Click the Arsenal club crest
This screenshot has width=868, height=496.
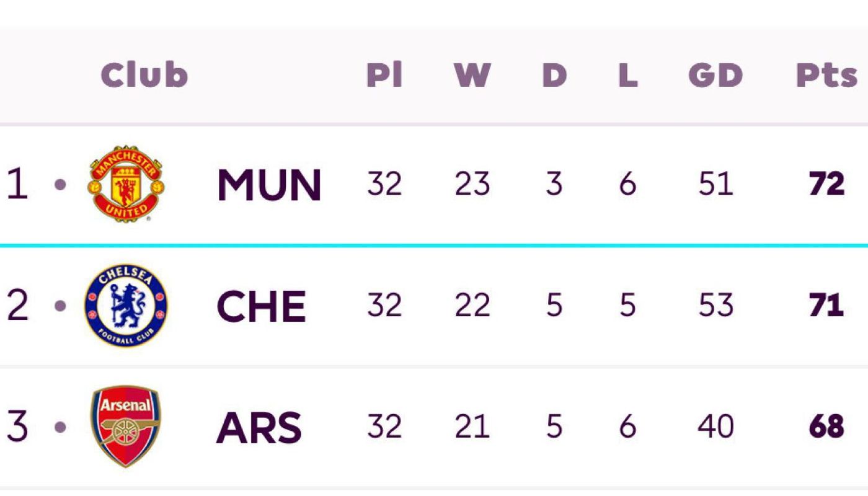pos(125,427)
